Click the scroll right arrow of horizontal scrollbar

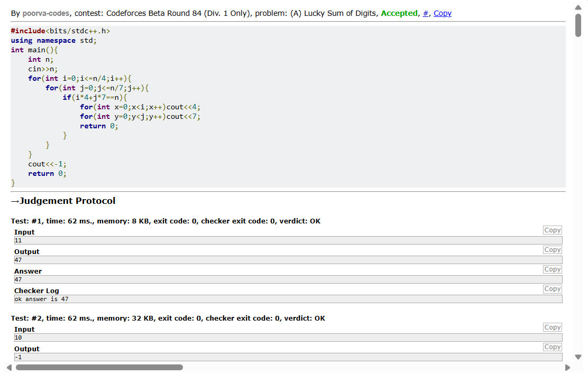click(567, 368)
